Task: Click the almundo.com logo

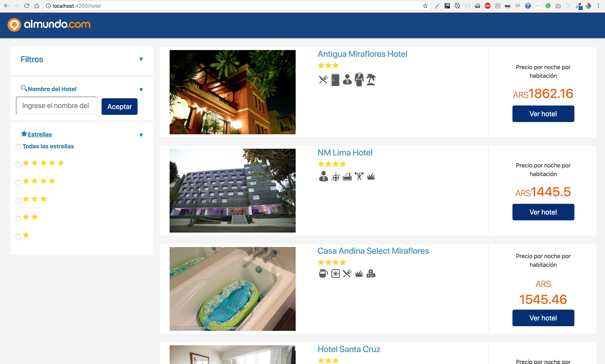Action: (x=49, y=24)
